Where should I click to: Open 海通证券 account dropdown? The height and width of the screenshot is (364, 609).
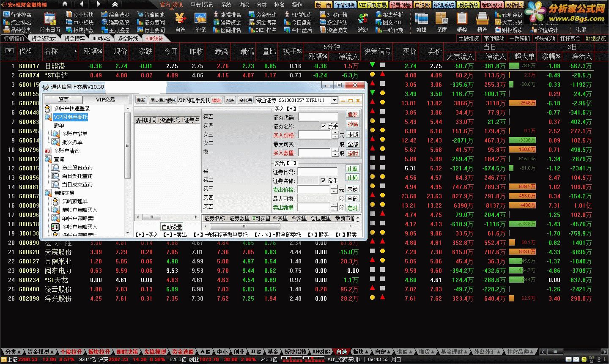335,100
